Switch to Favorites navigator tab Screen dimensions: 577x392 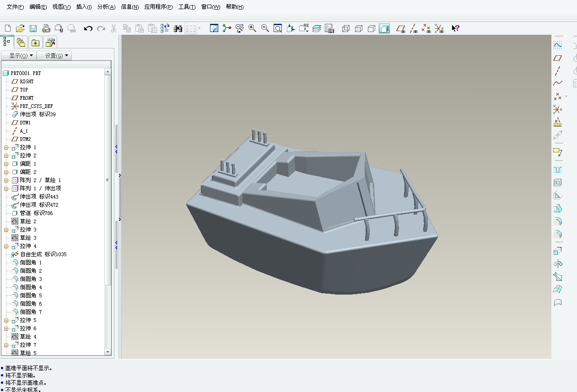coord(36,42)
